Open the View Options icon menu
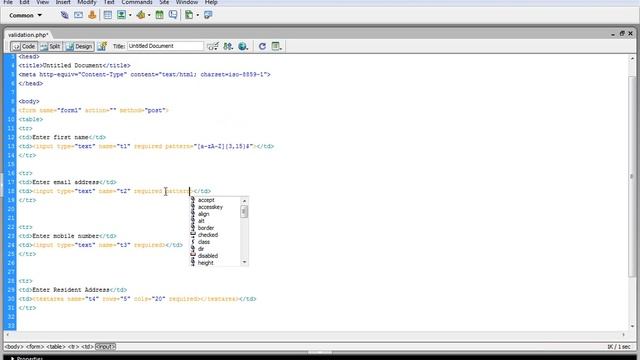This screenshot has width=640, height=360. [276, 46]
